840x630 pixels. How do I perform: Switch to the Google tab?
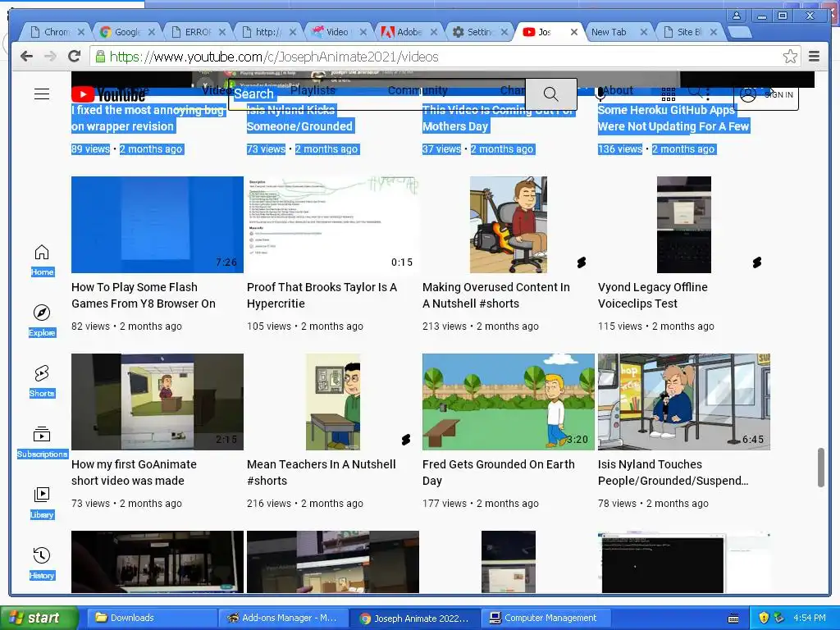point(126,32)
